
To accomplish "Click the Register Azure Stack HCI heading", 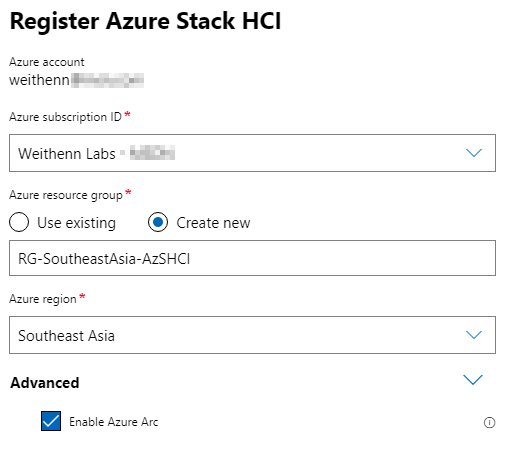I will point(145,21).
